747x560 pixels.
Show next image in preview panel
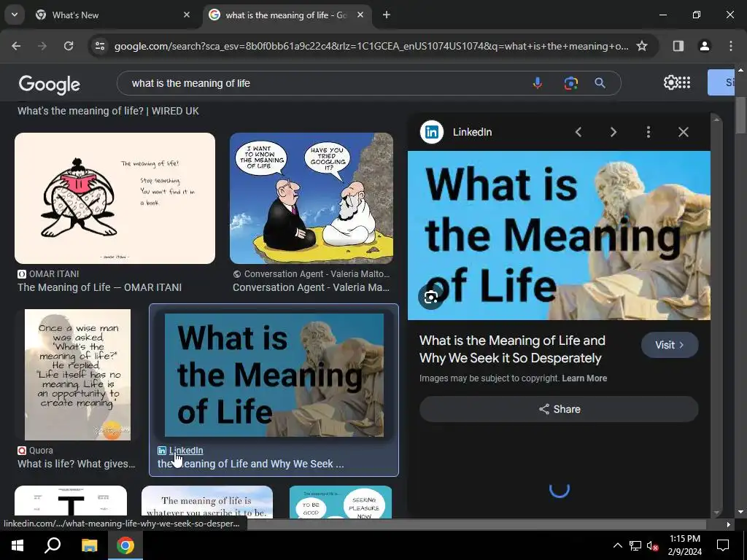(614, 132)
